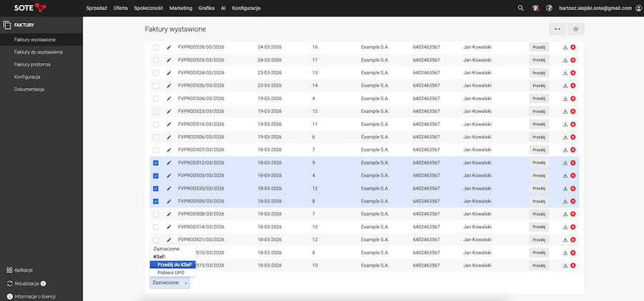Deselect the checkbox for invoice FVPROD509/03/2026
The image size is (644, 301).
156,202
